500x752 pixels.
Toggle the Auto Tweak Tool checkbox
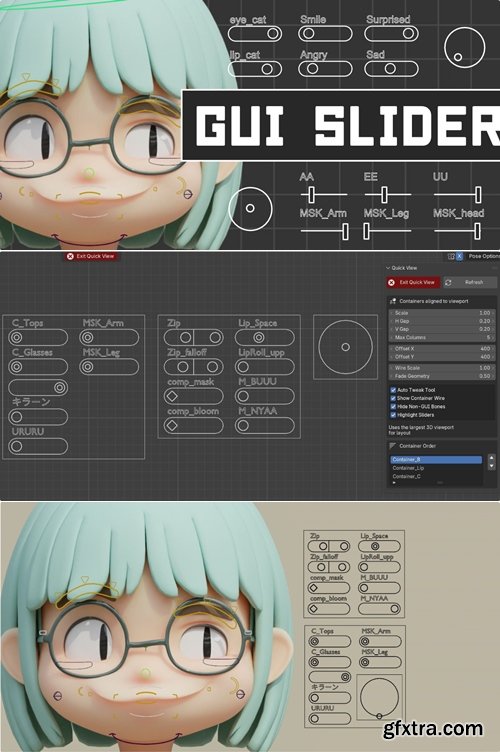pyautogui.click(x=393, y=390)
